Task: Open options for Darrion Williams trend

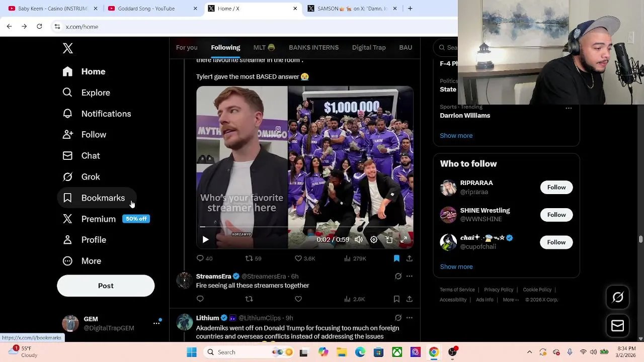Action: [x=569, y=108]
